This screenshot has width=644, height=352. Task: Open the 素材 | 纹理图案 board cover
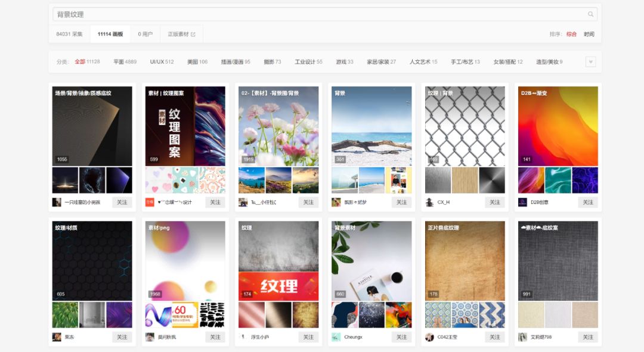tap(185, 126)
